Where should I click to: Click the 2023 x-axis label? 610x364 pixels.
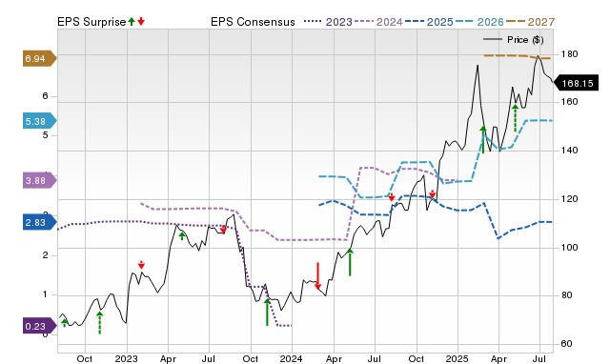pos(127,358)
